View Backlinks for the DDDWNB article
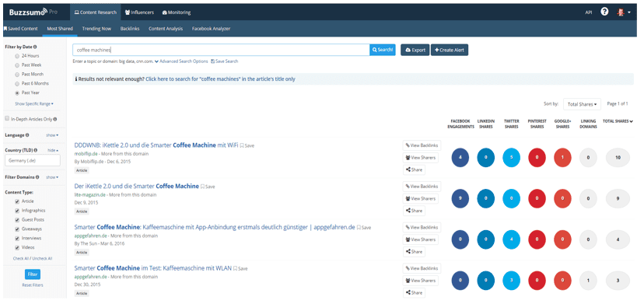This screenshot has height=304, width=644. [x=422, y=145]
